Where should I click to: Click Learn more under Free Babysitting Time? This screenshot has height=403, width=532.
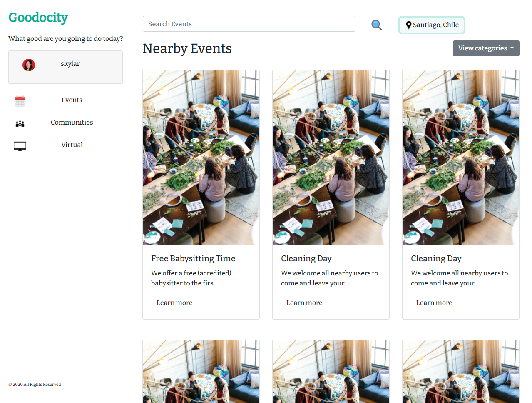[x=174, y=303]
